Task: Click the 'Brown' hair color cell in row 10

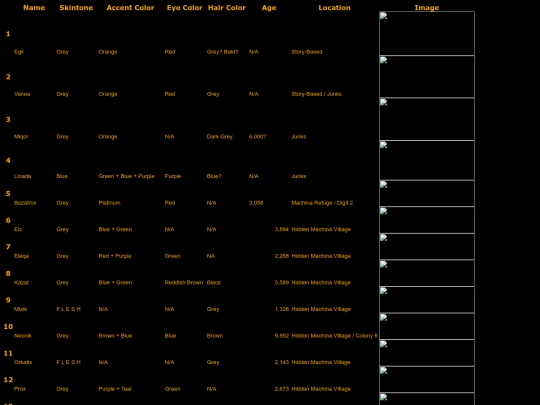Action: [215, 335]
